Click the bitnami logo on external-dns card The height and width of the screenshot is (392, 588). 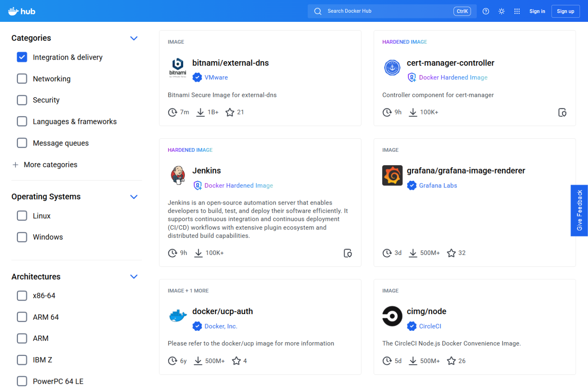[177, 67]
